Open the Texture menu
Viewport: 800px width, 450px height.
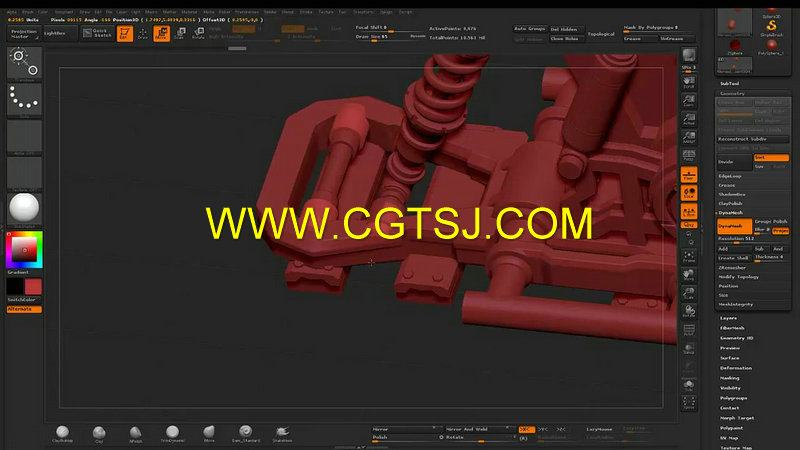326,12
